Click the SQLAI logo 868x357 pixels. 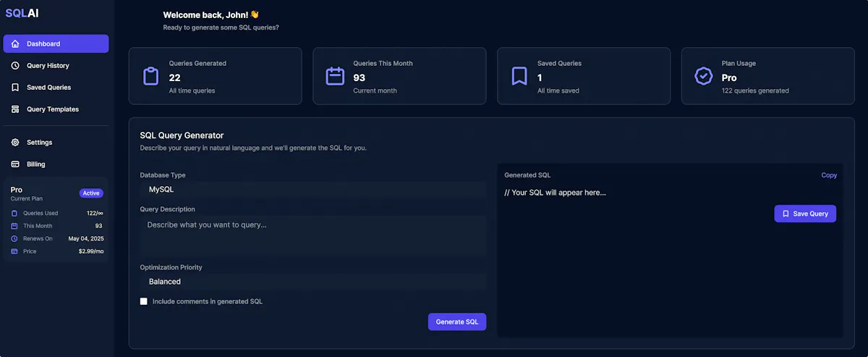click(22, 13)
